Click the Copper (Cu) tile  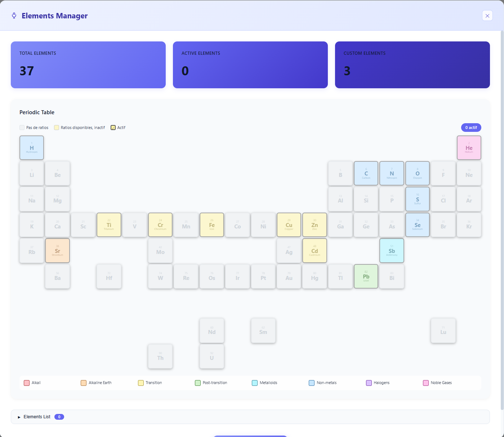(289, 225)
